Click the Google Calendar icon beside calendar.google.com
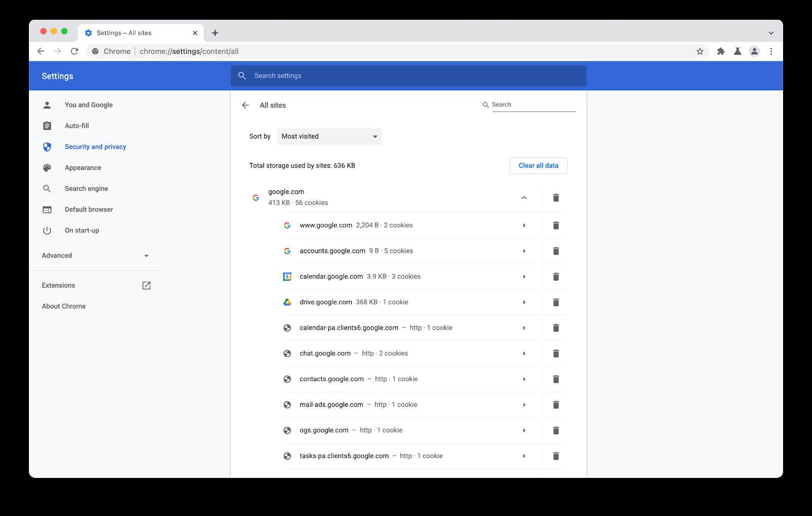Screen dimensions: 812x516 click(287, 277)
